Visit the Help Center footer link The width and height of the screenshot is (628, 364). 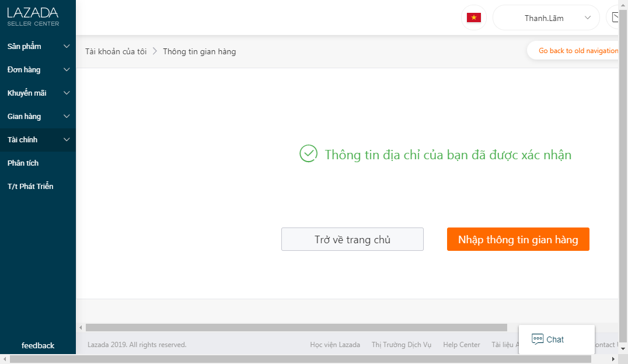click(461, 345)
